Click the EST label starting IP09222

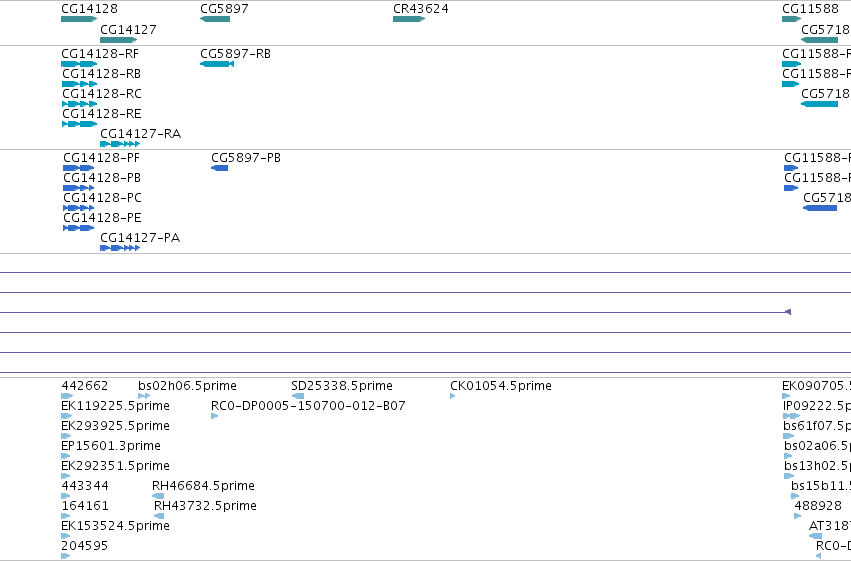click(817, 406)
